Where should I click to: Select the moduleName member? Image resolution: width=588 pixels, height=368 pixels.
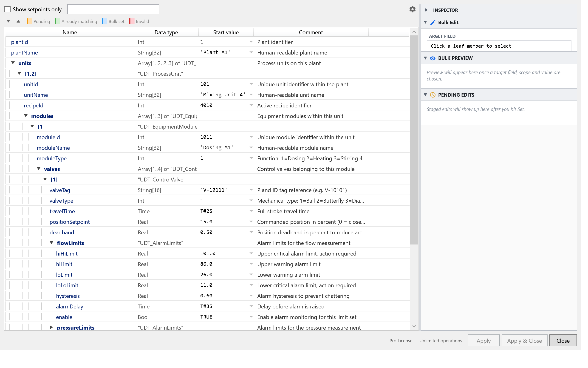pos(53,148)
